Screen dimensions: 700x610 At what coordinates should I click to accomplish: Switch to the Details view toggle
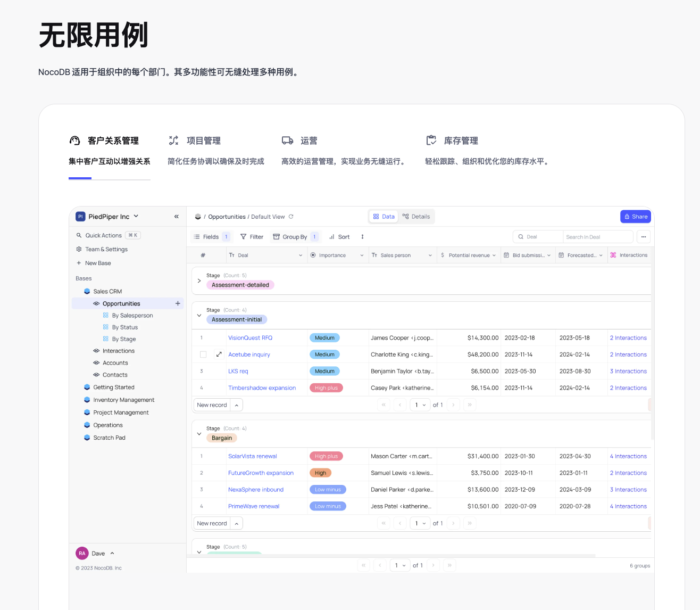(x=416, y=217)
